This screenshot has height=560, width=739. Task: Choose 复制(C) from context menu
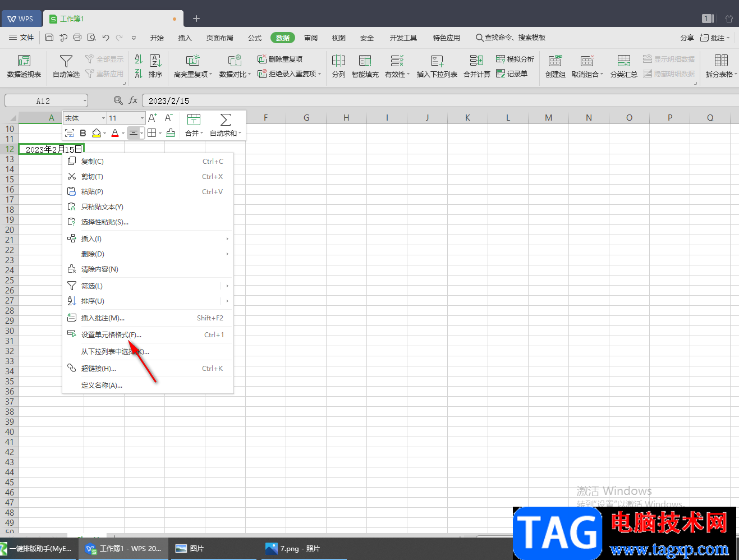coord(148,162)
